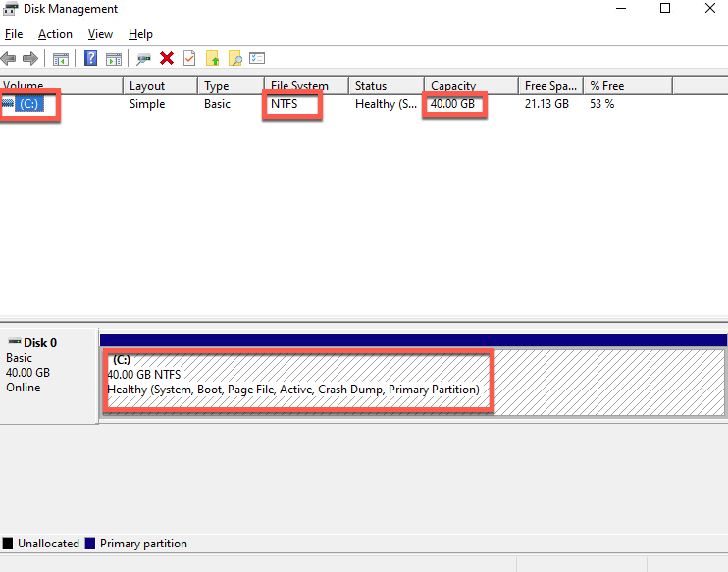
Task: Open the File menu
Action: click(14, 34)
